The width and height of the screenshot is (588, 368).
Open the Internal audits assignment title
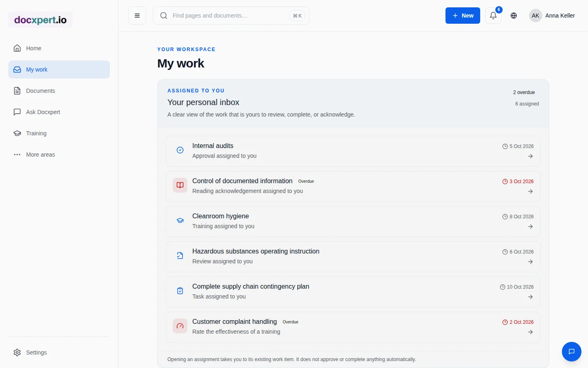213,146
